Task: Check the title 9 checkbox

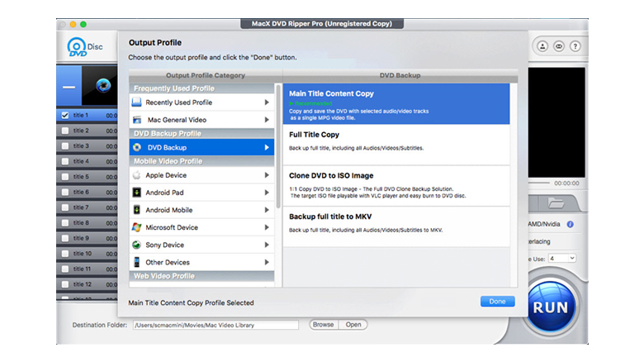Action: click(65, 238)
